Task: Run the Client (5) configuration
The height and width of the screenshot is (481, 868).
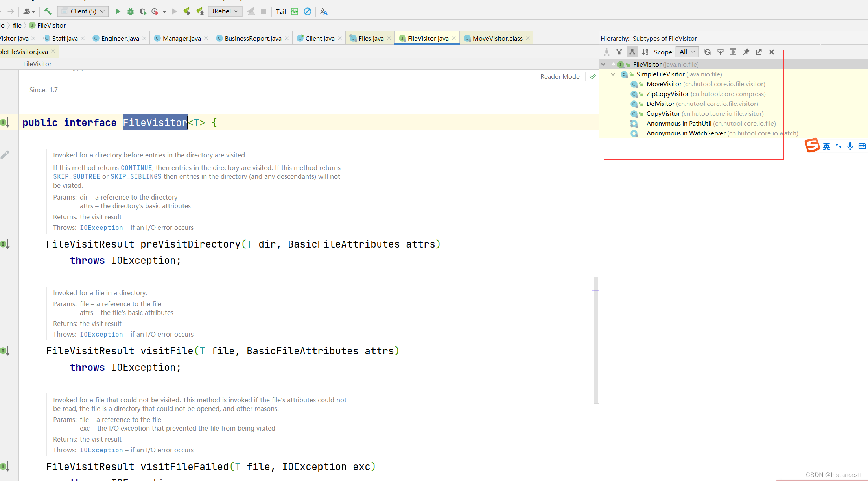Action: [118, 11]
